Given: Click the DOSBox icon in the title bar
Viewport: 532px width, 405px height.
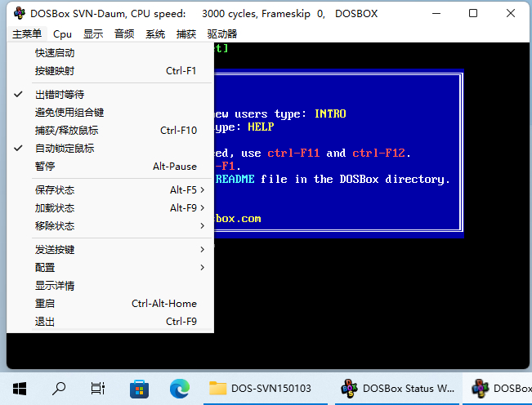Looking at the screenshot, I should [20, 13].
